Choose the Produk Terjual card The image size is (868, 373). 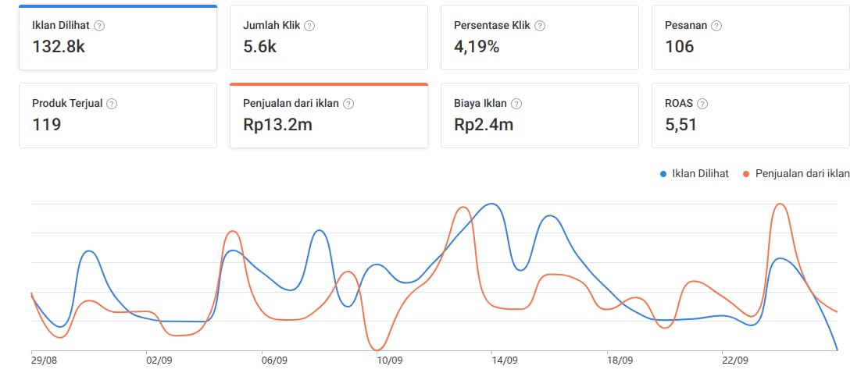(x=118, y=115)
